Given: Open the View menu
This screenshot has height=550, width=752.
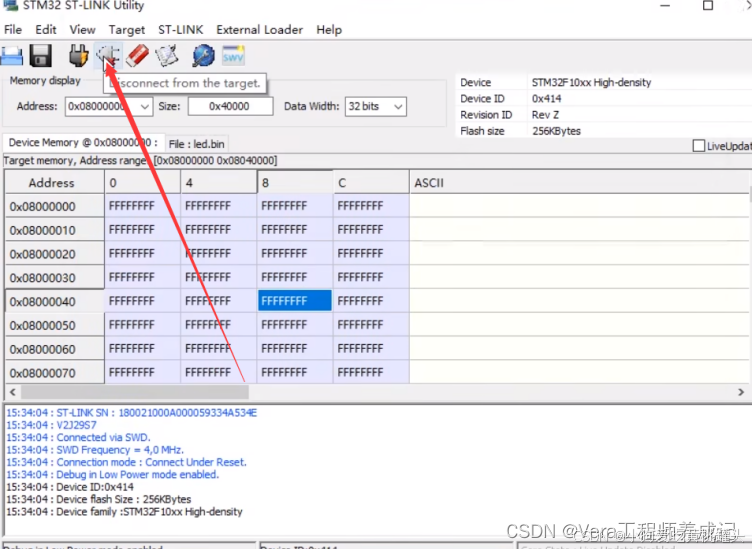Looking at the screenshot, I should point(82,30).
